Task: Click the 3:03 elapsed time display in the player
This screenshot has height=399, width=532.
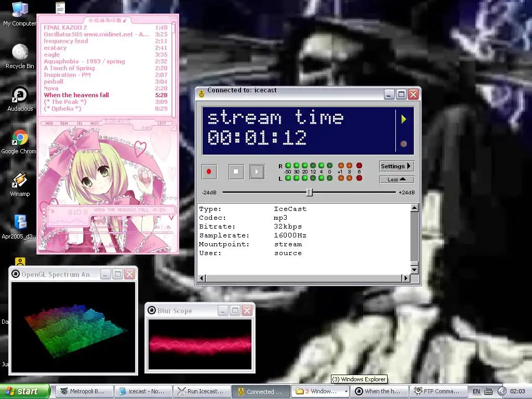Action: coord(78,212)
